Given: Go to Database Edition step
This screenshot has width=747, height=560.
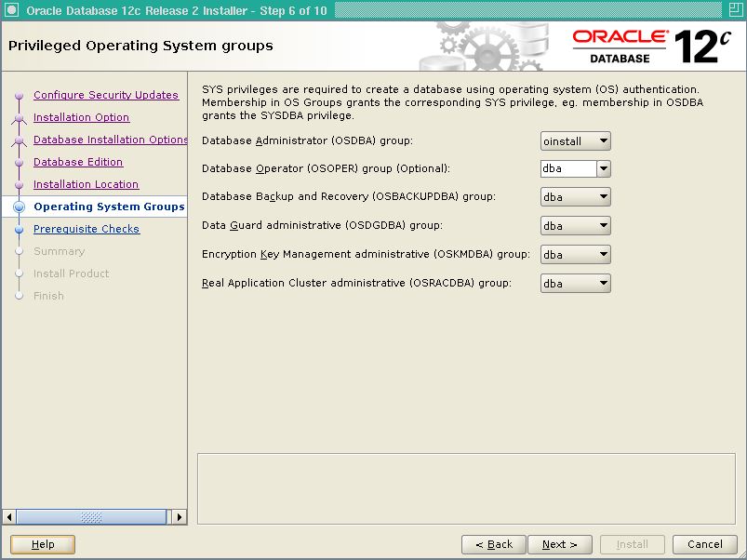Looking at the screenshot, I should [x=78, y=162].
